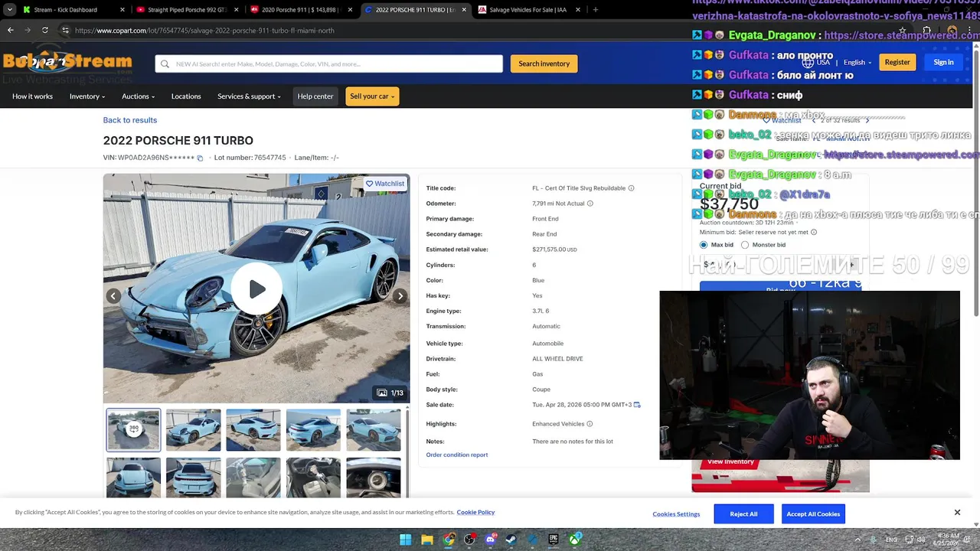The image size is (980, 551).
Task: Open Steam from the taskbar
Action: (511, 540)
